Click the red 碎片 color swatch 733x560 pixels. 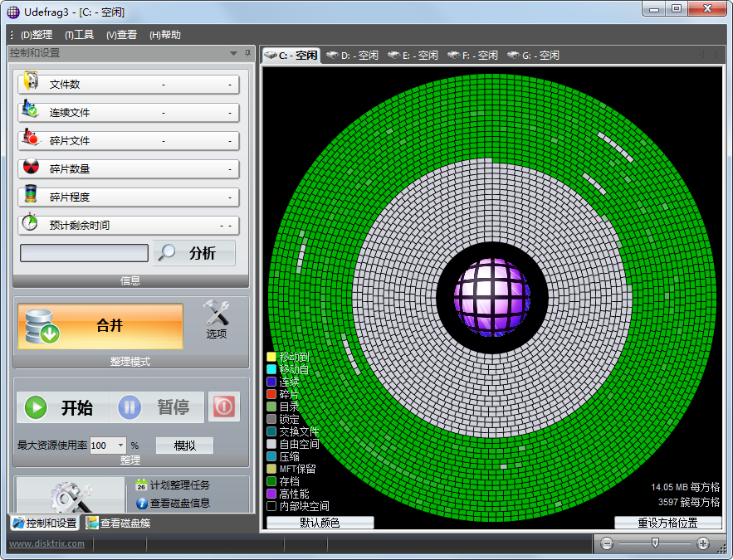click(271, 394)
